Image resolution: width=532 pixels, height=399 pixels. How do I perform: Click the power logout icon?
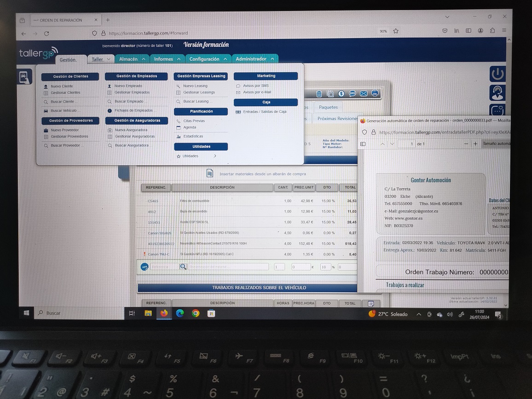497,74
